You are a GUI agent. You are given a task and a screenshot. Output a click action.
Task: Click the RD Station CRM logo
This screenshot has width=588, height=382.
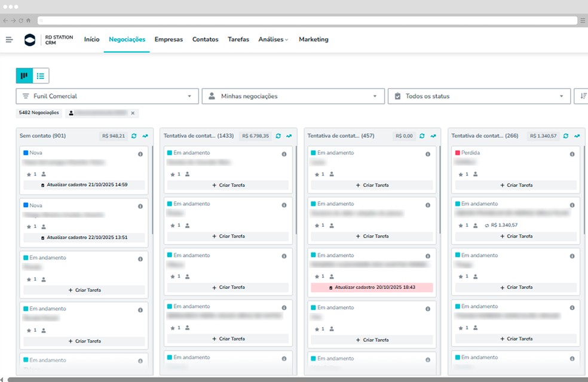[30, 40]
